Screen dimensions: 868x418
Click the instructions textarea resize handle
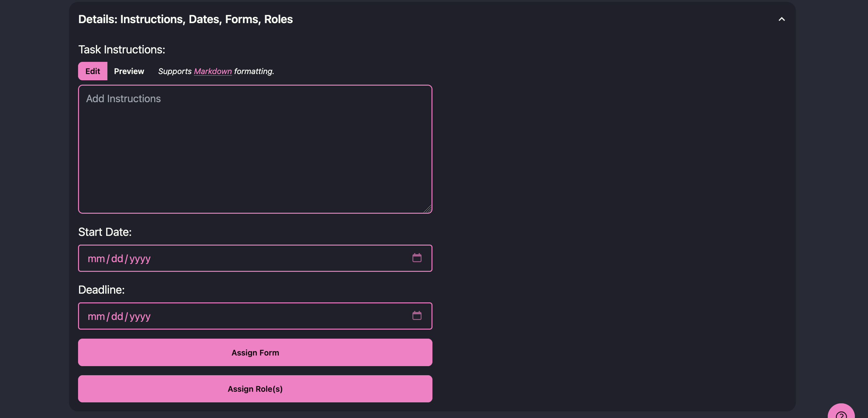click(427, 209)
